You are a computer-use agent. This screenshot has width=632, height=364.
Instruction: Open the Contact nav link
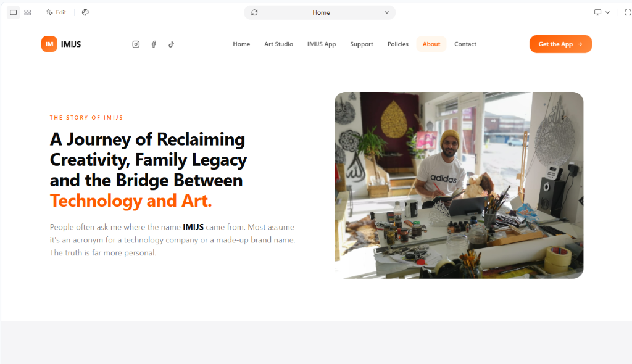(x=465, y=44)
